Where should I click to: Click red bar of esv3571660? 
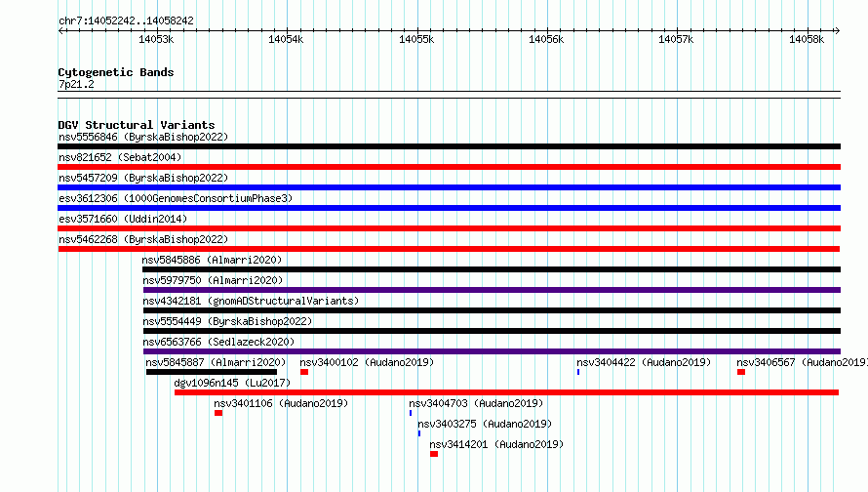pyautogui.click(x=449, y=228)
